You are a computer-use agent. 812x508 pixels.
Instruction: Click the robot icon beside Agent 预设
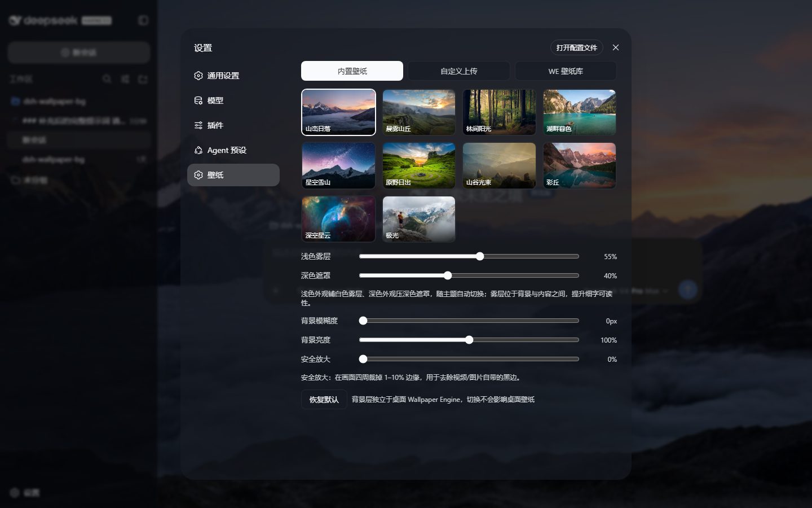tap(198, 150)
